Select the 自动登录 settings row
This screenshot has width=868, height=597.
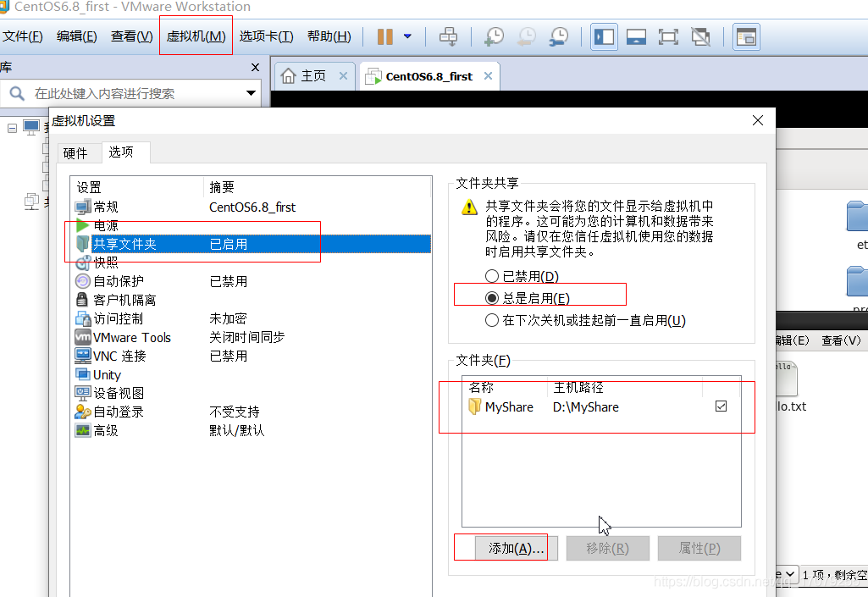click(x=252, y=412)
